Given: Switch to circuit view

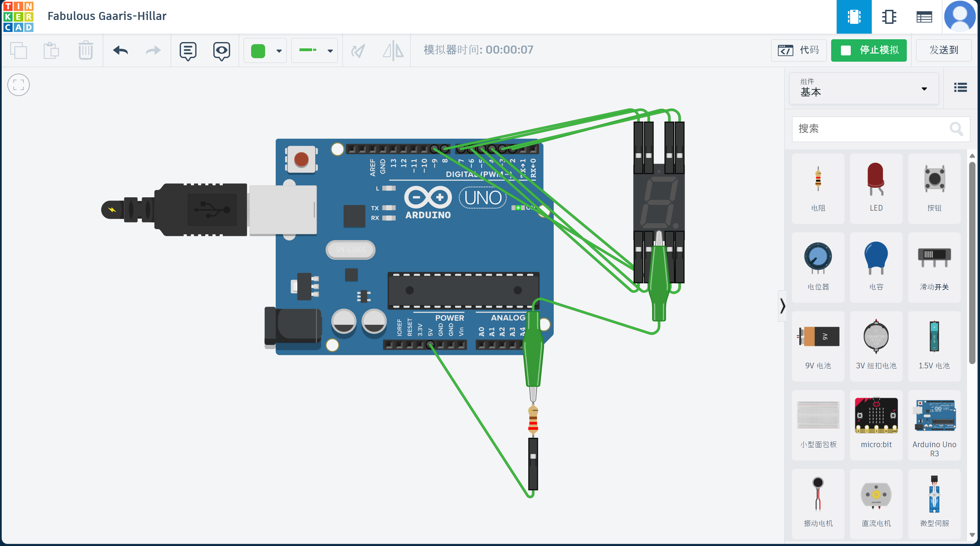Looking at the screenshot, I should point(854,17).
